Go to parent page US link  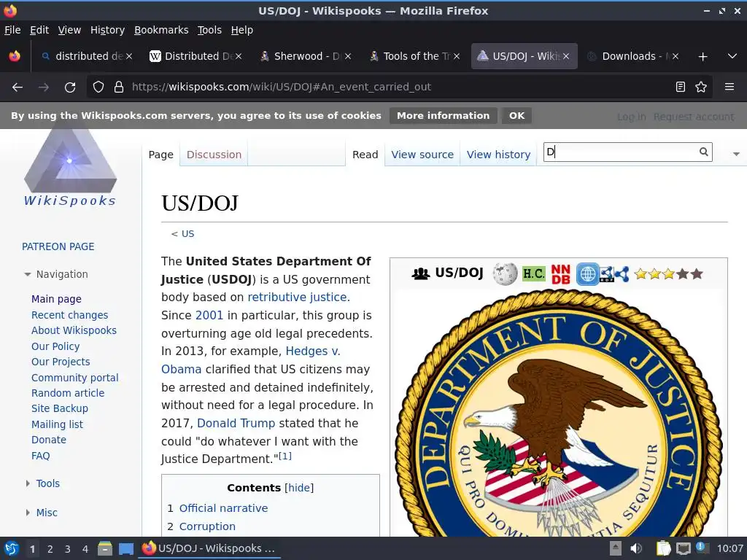(x=187, y=234)
